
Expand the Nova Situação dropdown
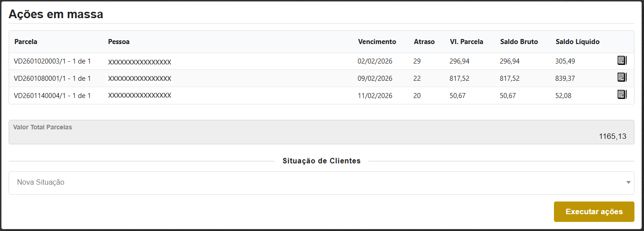pyautogui.click(x=321, y=182)
